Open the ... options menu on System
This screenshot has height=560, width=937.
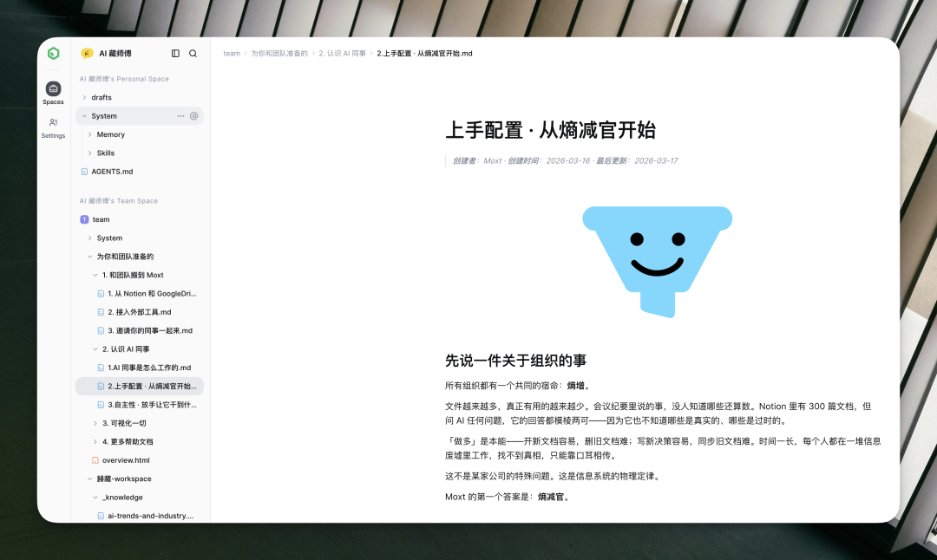point(180,115)
